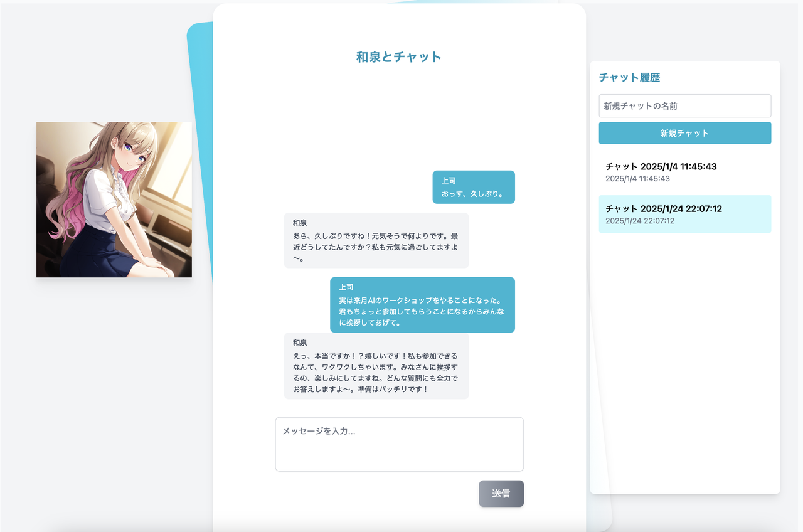
Task: Click the 和泉 label on the last reply
Action: [300, 343]
